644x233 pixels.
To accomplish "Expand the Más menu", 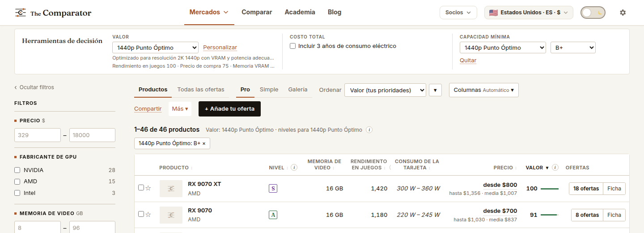I will coord(180,109).
